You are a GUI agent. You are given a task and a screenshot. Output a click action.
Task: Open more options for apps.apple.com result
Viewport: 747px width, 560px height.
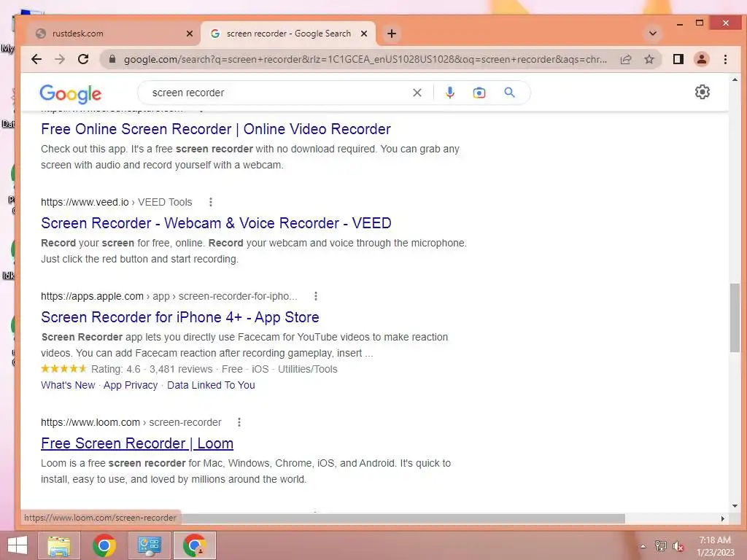click(x=315, y=296)
